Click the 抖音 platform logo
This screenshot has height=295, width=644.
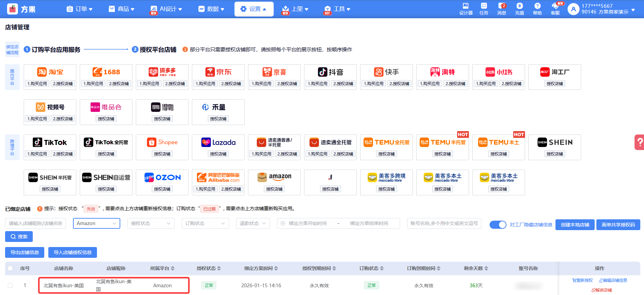[330, 72]
